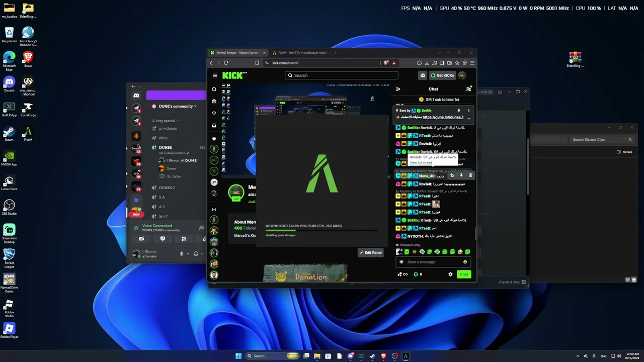Click View full thread link

click(421, 163)
